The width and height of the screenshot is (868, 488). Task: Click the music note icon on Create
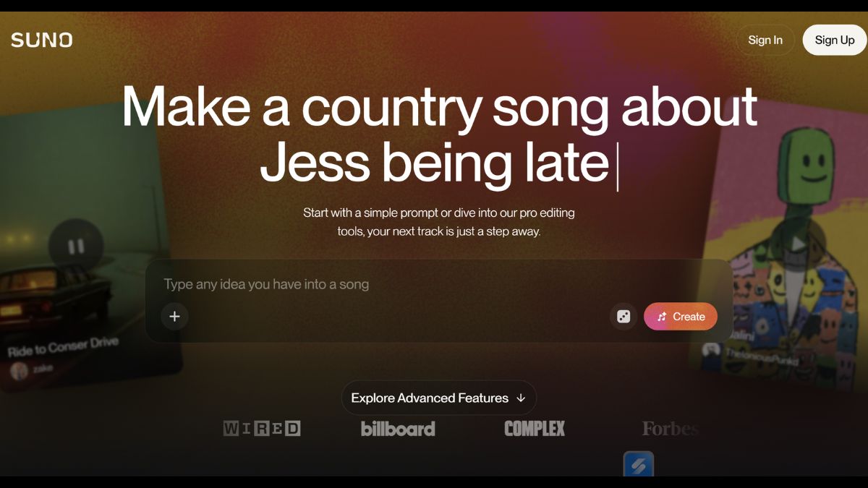(661, 317)
